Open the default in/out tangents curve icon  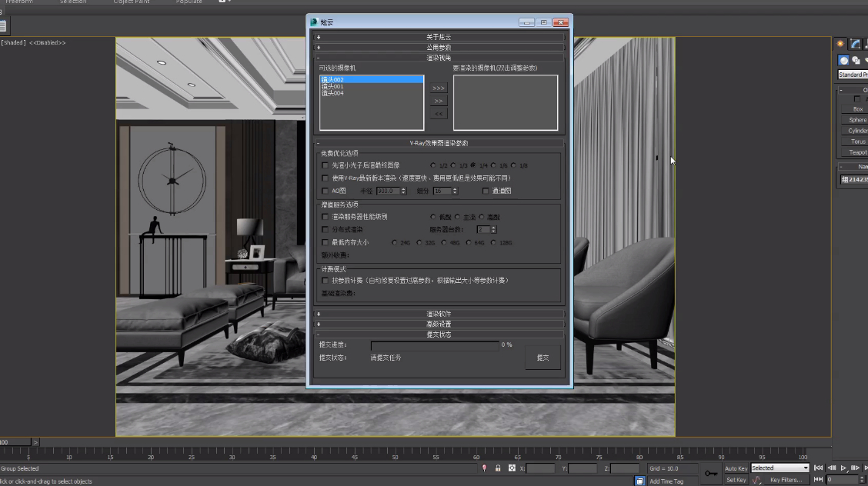tap(756, 480)
